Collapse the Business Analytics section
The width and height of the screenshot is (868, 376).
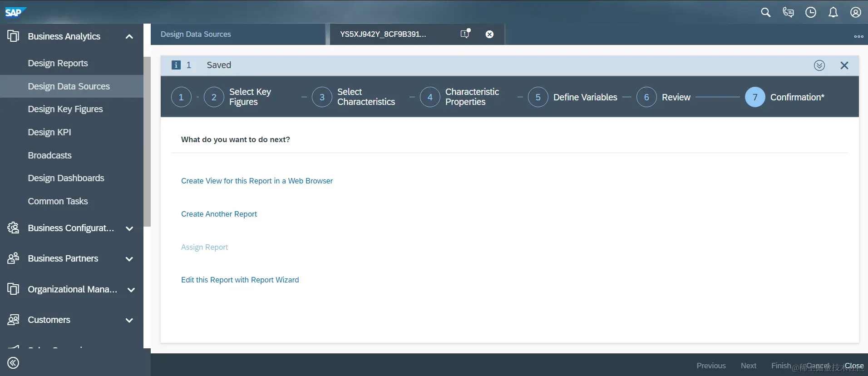coord(129,36)
